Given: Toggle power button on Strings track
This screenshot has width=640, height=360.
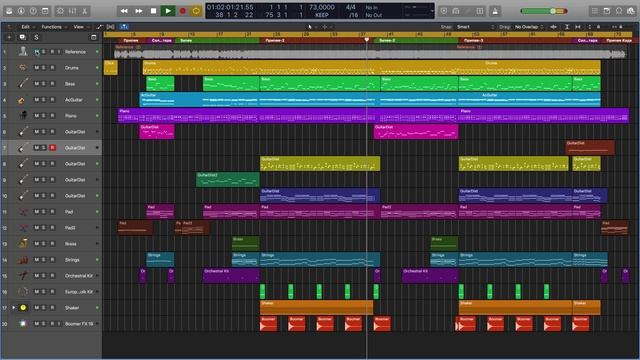Looking at the screenshot, I should click(97, 260).
